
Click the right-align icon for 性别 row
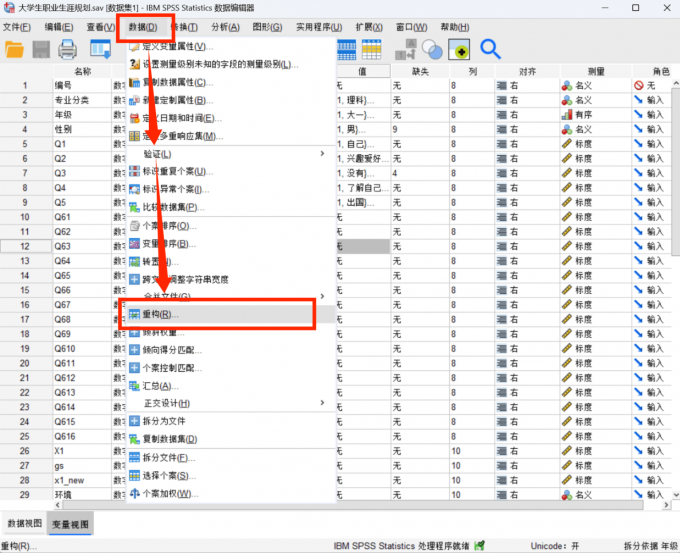pos(502,130)
